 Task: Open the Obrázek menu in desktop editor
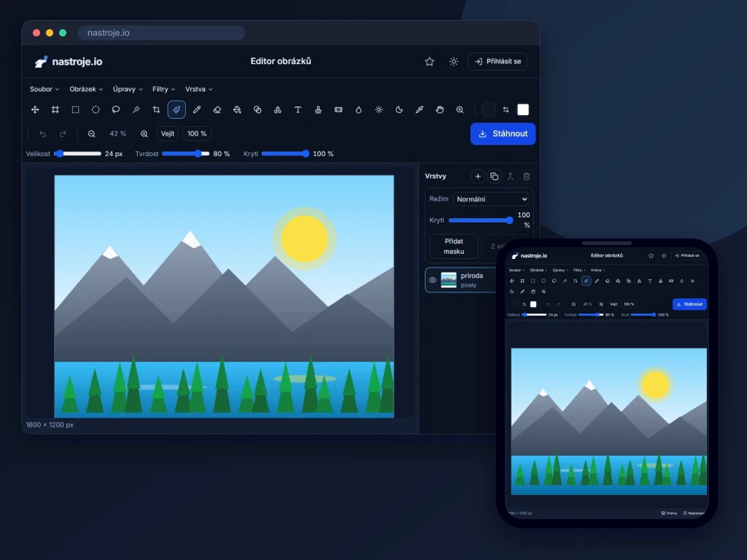pyautogui.click(x=86, y=89)
